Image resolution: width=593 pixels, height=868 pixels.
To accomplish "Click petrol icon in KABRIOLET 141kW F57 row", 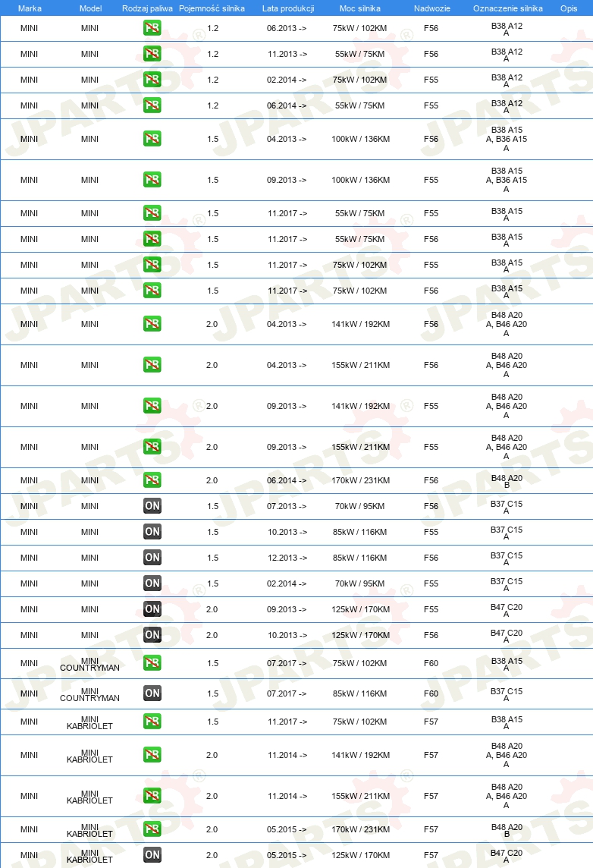I will (x=152, y=754).
